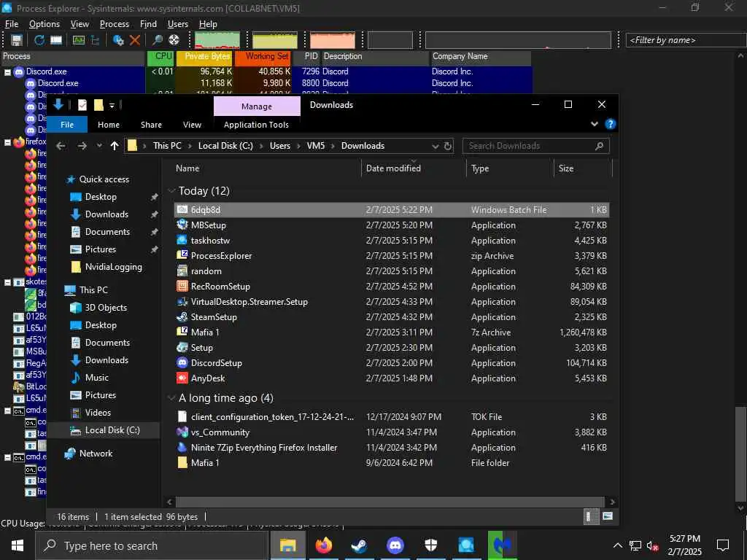Collapse the firefox process tree
The width and height of the screenshot is (747, 560).
(x=7, y=142)
